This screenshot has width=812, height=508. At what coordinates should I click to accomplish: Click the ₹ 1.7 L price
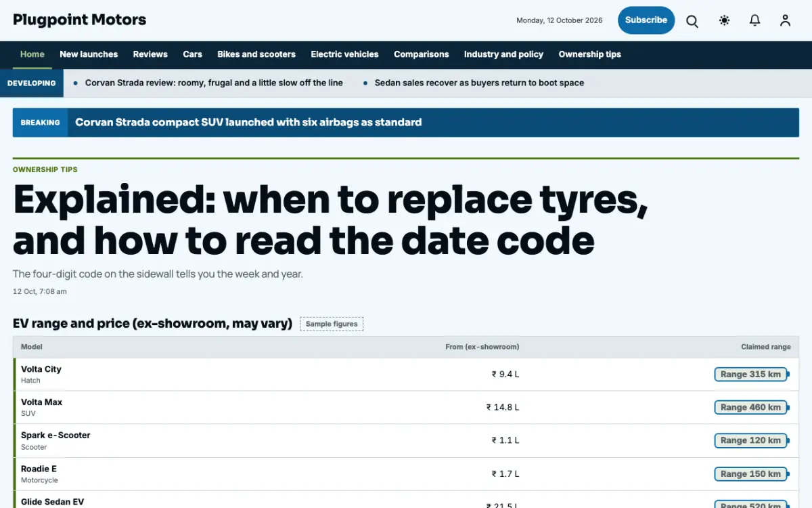coord(505,474)
